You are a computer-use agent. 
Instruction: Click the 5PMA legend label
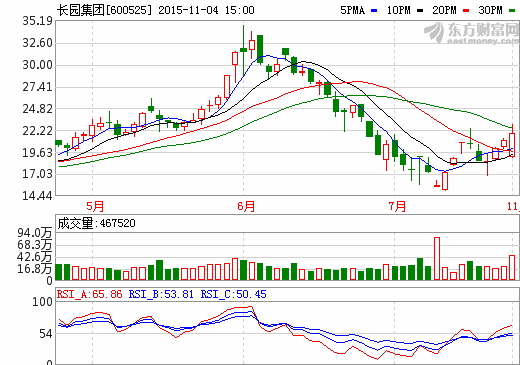point(353,10)
